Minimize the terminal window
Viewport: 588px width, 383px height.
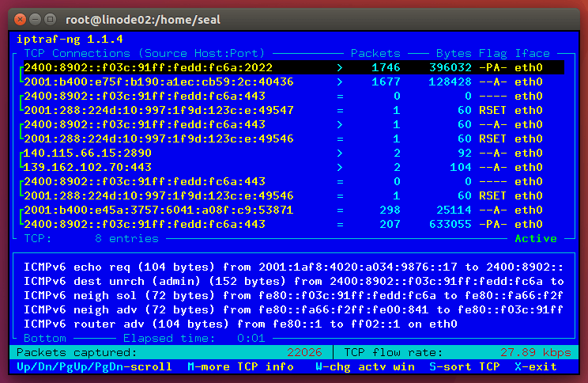35,17
